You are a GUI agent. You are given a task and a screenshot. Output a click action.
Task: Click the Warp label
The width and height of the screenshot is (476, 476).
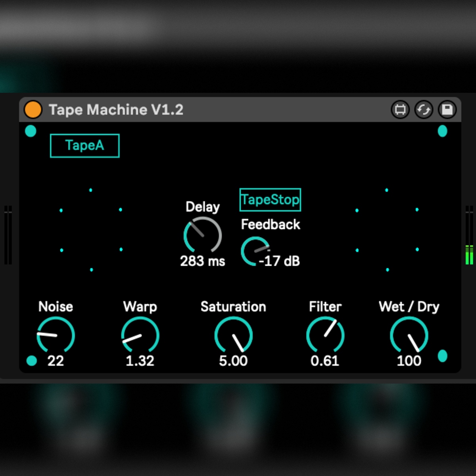pyautogui.click(x=140, y=307)
